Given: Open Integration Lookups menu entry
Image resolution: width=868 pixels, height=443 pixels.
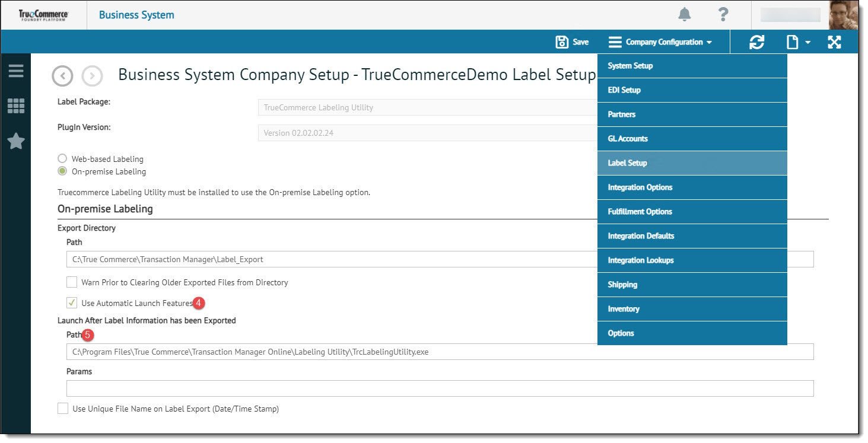Looking at the screenshot, I should click(692, 260).
